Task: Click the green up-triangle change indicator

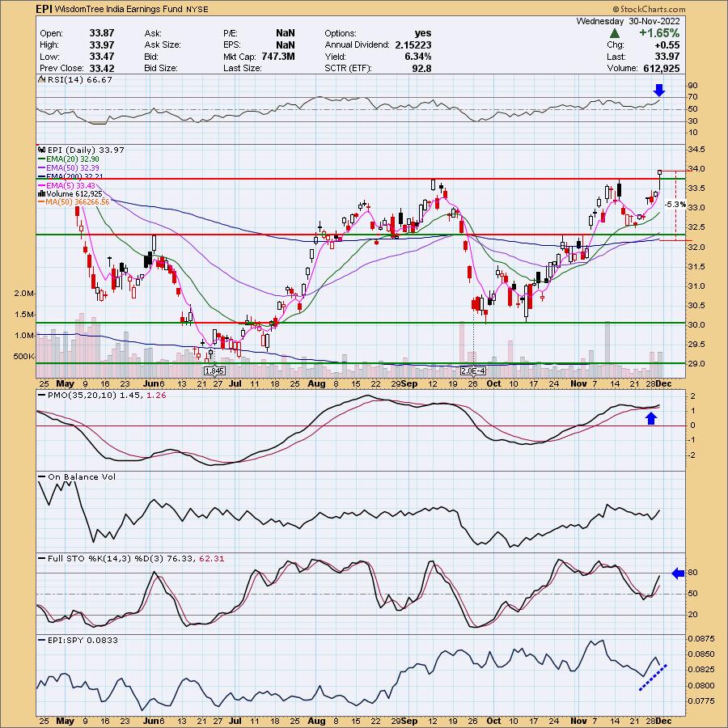Action: coord(615,33)
